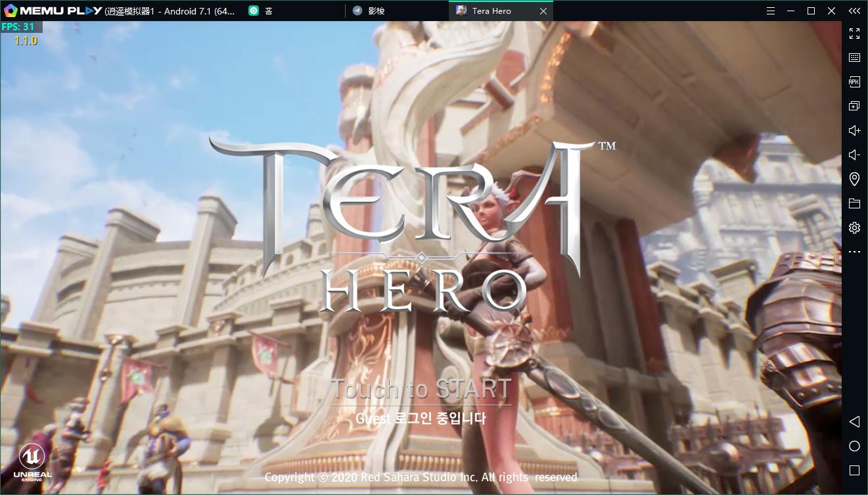Open the MEmu hamburger menu
The image size is (868, 495).
tap(771, 11)
